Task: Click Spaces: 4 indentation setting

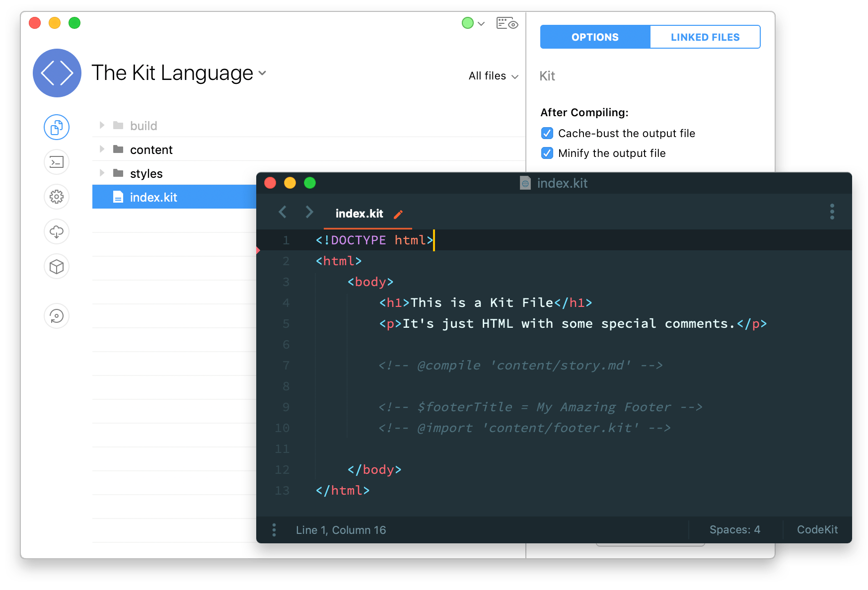Action: click(x=735, y=530)
